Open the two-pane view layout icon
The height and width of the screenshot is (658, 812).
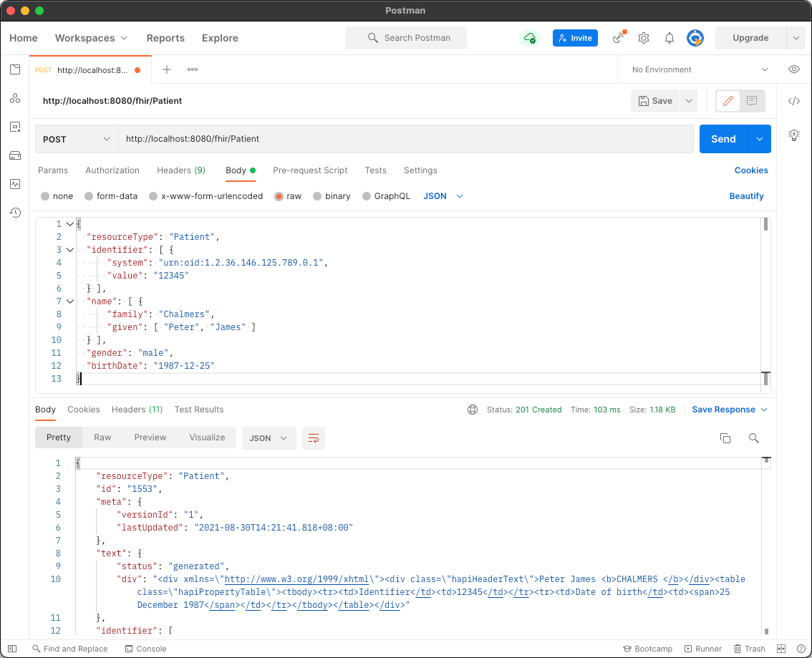tap(781, 649)
